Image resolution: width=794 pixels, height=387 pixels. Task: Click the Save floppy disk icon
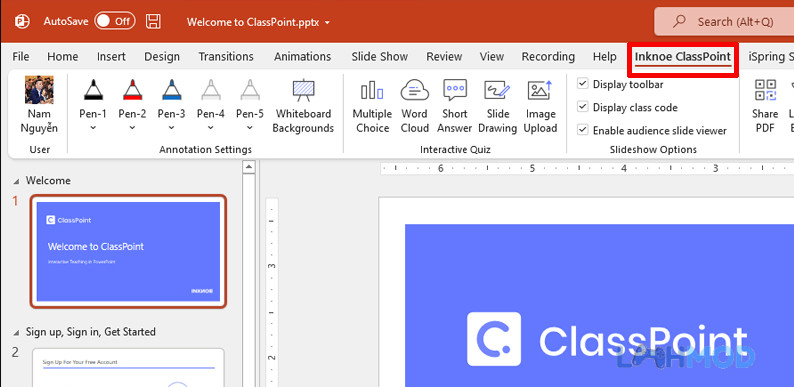point(153,21)
